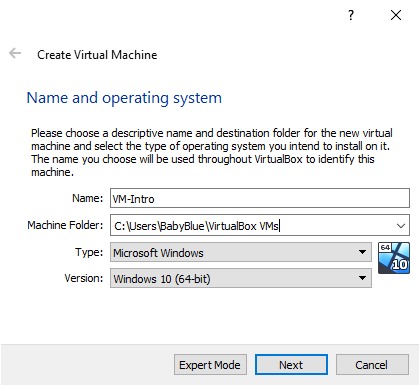Select the Windows 10 (64-bit) version box

[241, 278]
